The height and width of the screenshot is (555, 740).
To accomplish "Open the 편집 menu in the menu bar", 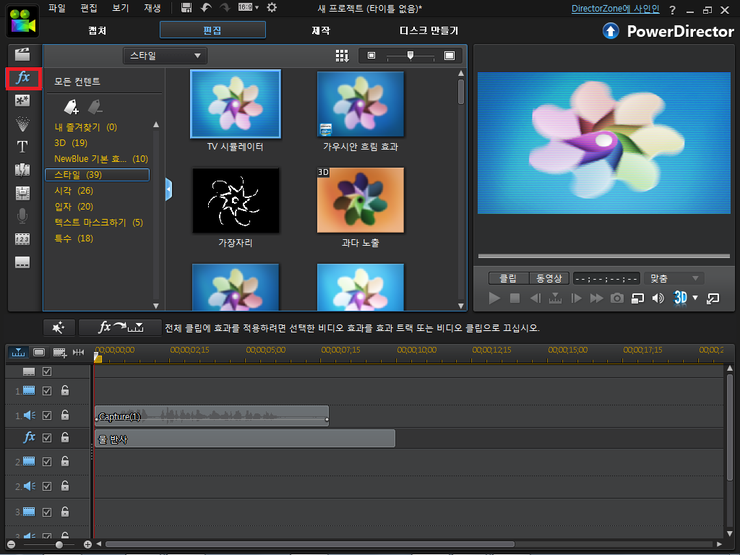I will [88, 8].
